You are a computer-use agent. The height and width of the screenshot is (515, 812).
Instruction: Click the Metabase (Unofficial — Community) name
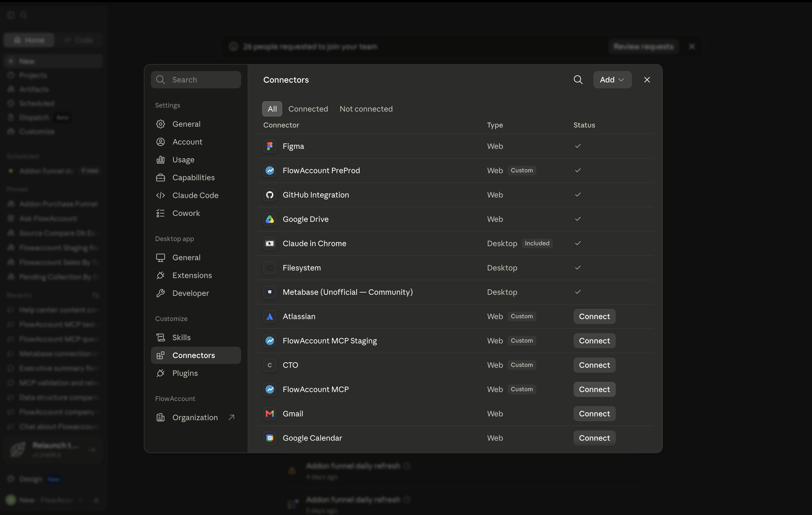point(348,292)
